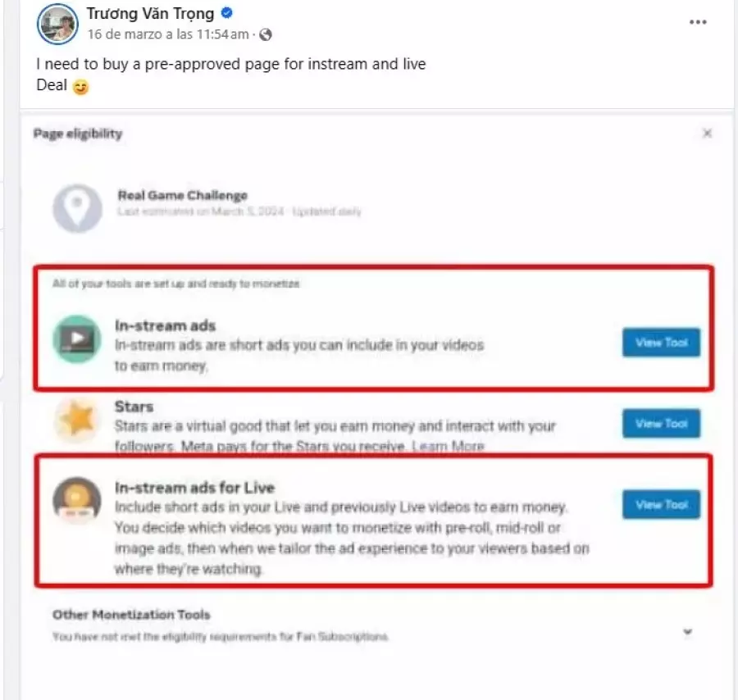Click the In-stream ads for Live icon
The width and height of the screenshot is (738, 700).
(77, 500)
